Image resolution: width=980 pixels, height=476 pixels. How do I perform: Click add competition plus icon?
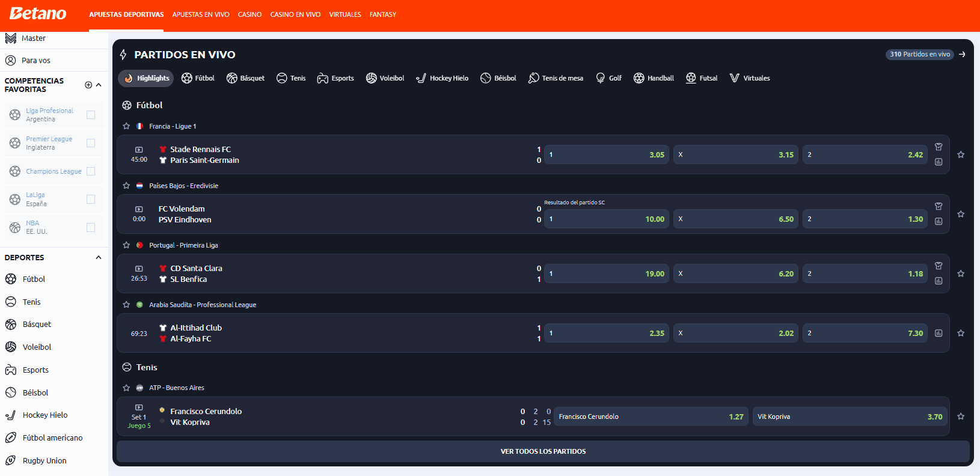(88, 85)
